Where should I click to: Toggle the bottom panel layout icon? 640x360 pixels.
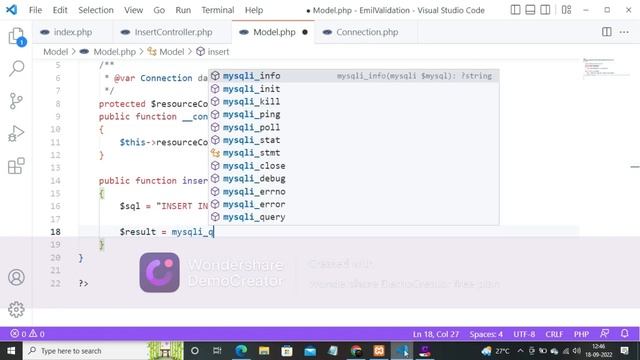[530, 10]
